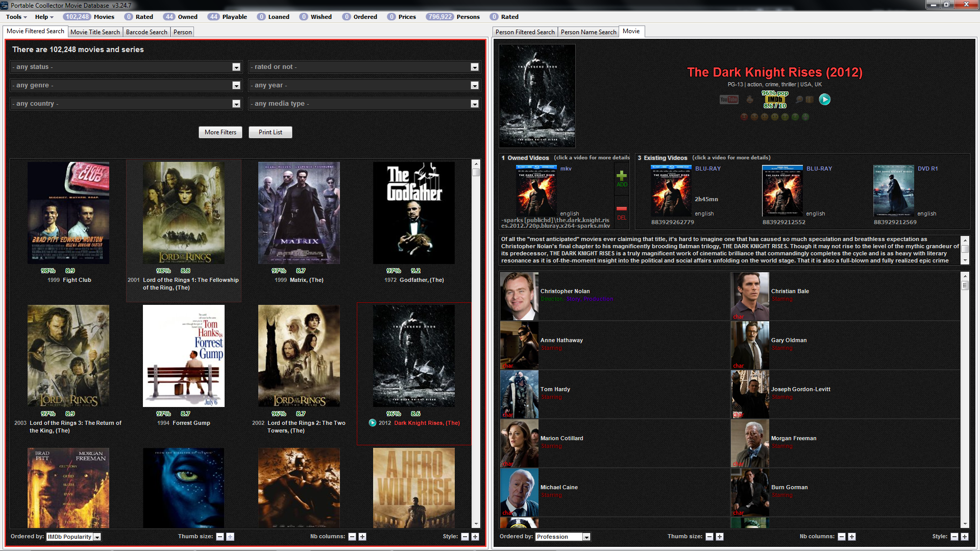Rate movie with greenest laughing face

(x=805, y=117)
